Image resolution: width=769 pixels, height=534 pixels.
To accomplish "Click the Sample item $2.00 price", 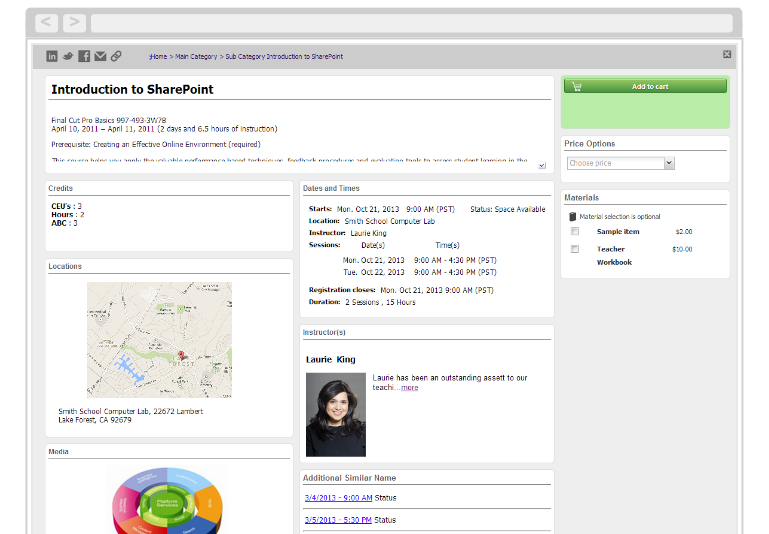I will [x=684, y=231].
